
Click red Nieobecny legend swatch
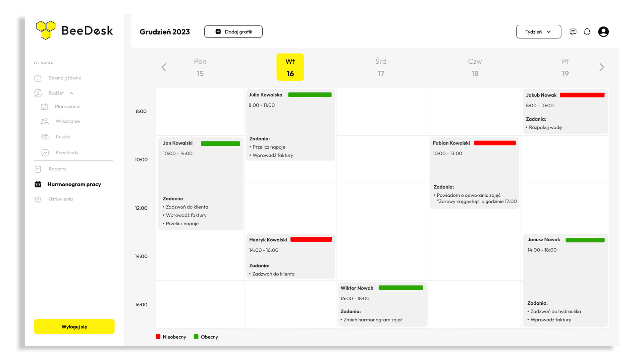click(158, 337)
